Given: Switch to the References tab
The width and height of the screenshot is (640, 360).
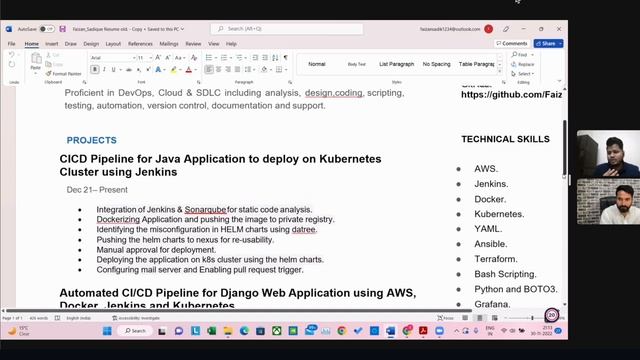Looking at the screenshot, I should coord(140,44).
